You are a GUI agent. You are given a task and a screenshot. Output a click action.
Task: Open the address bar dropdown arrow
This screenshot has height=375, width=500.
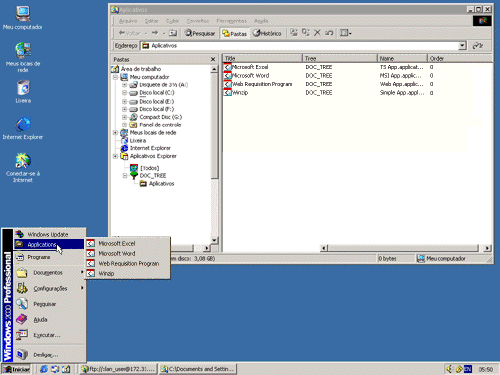click(x=462, y=46)
